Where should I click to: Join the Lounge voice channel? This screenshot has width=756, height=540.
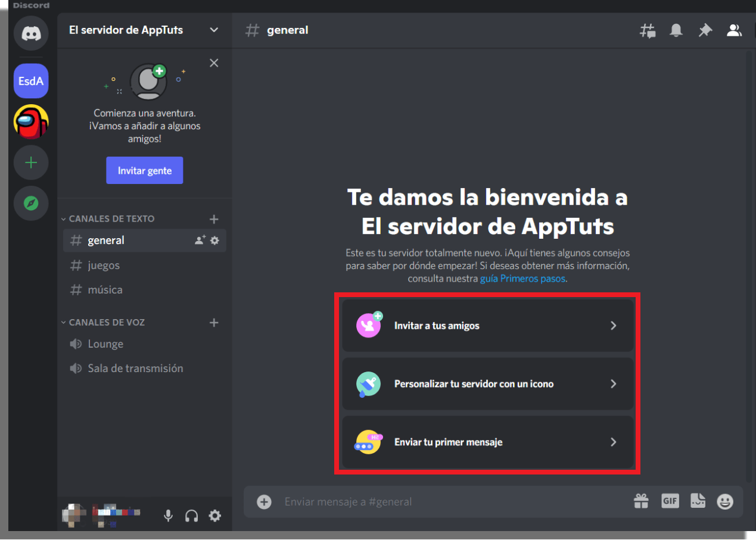point(144,344)
